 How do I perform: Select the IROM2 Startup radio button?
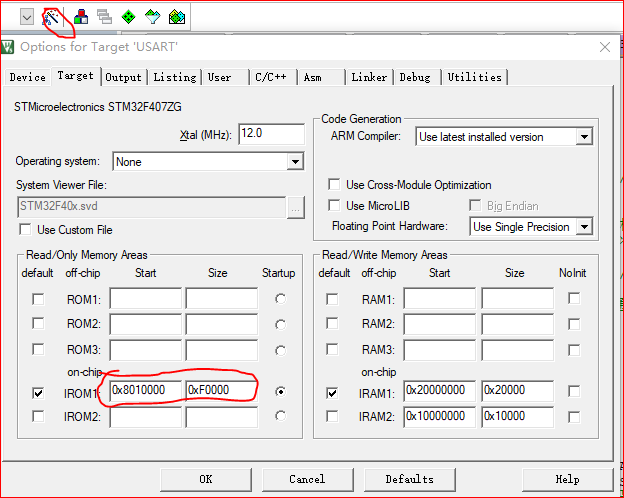(x=281, y=416)
